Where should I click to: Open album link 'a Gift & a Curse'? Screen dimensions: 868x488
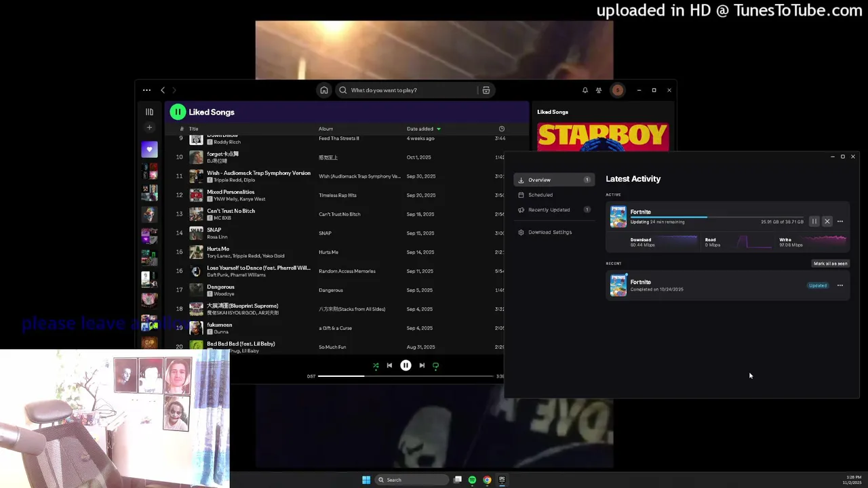335,328
